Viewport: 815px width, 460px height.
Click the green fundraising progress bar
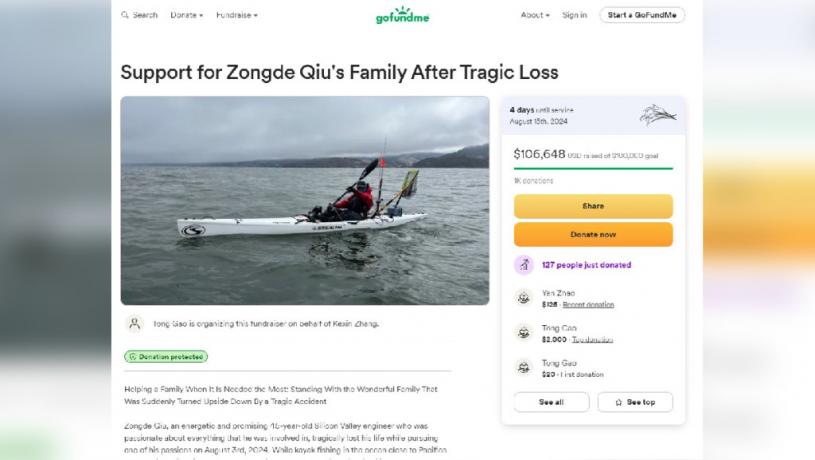[x=593, y=169]
